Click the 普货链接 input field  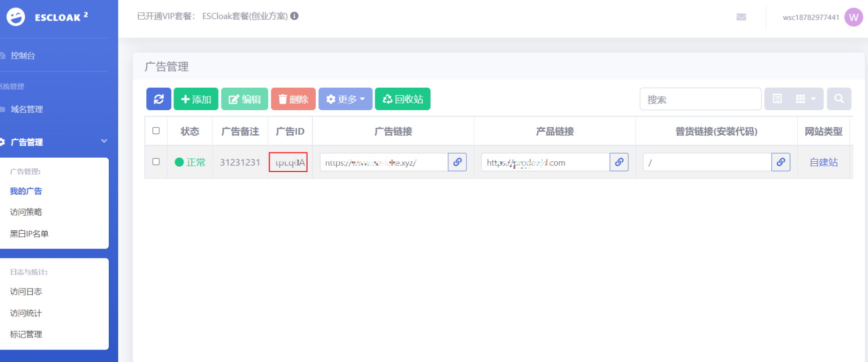point(707,162)
